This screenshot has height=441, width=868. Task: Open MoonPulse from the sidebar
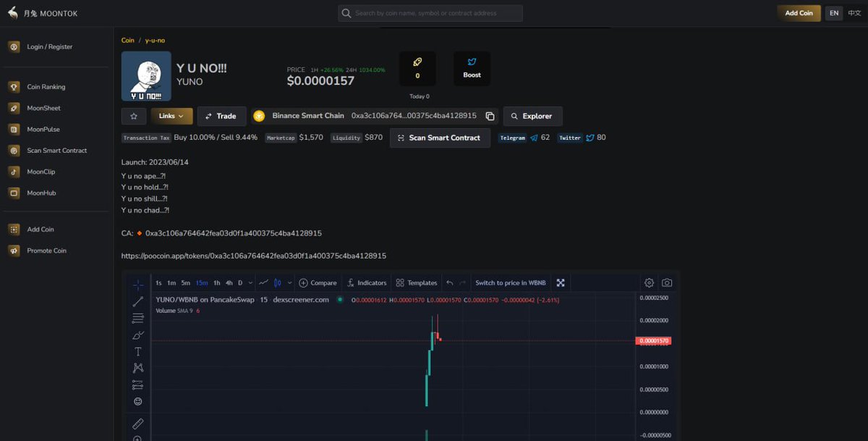43,129
